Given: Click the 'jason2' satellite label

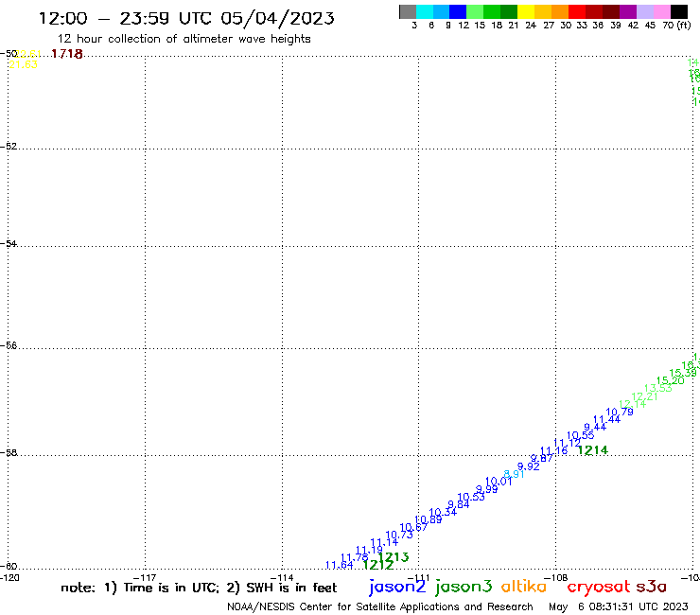Looking at the screenshot, I should (397, 588).
